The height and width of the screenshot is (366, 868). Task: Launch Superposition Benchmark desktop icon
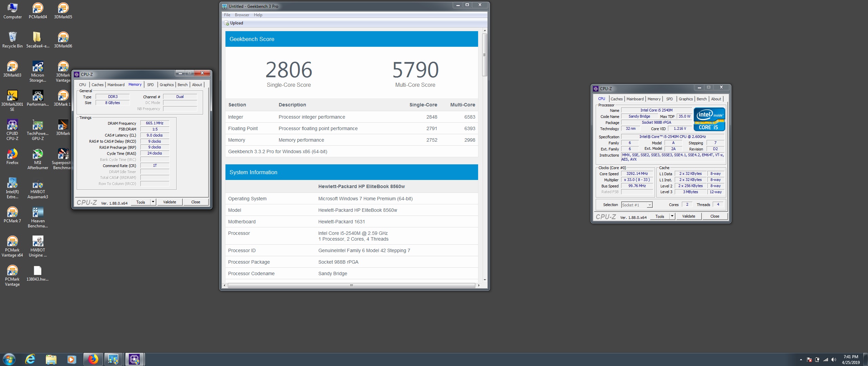[x=62, y=159]
